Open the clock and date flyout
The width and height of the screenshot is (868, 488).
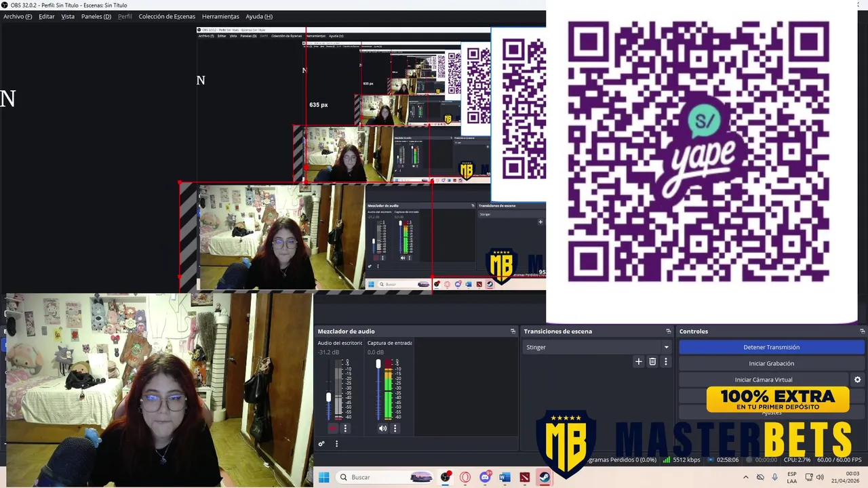tap(846, 477)
